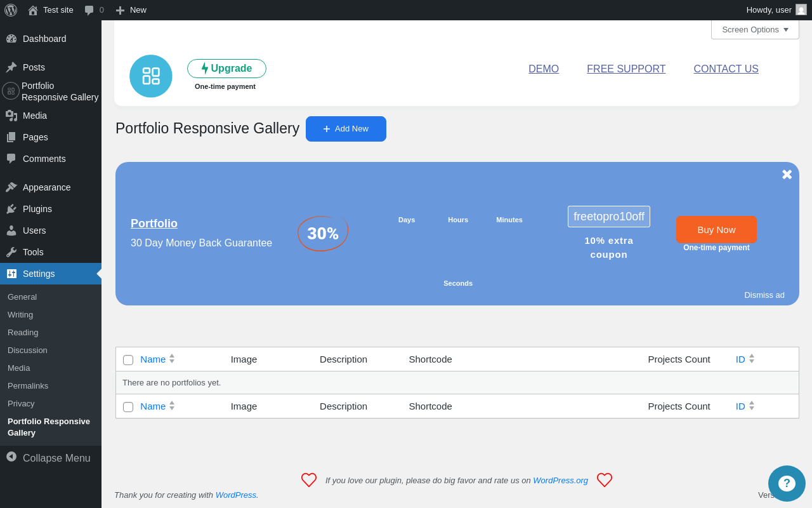Expand Screen Options dropdown
The height and width of the screenshot is (508, 812).
(x=755, y=29)
